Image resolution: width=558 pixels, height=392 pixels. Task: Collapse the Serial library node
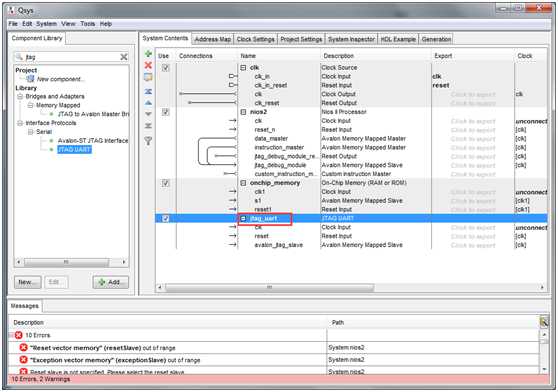pyautogui.click(x=30, y=132)
